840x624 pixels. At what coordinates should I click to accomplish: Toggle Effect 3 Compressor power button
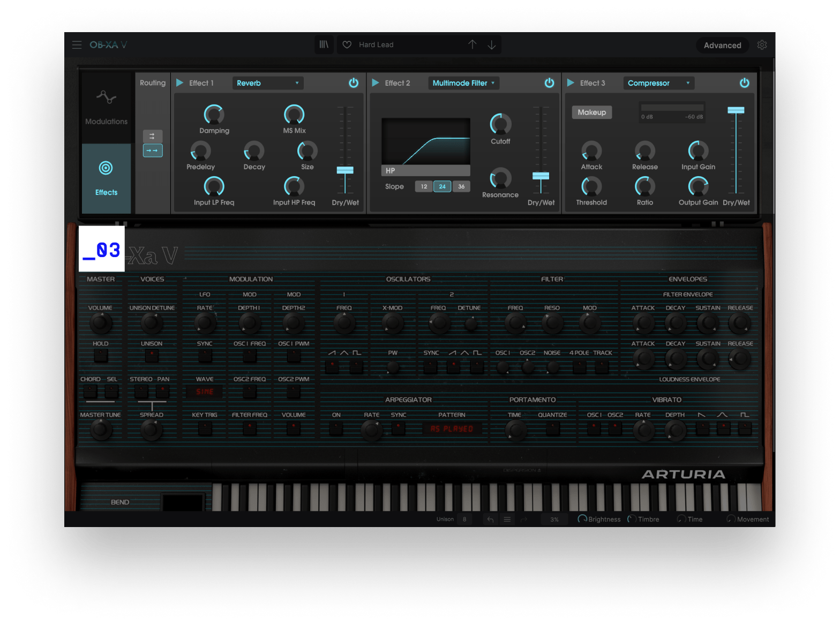(x=745, y=83)
